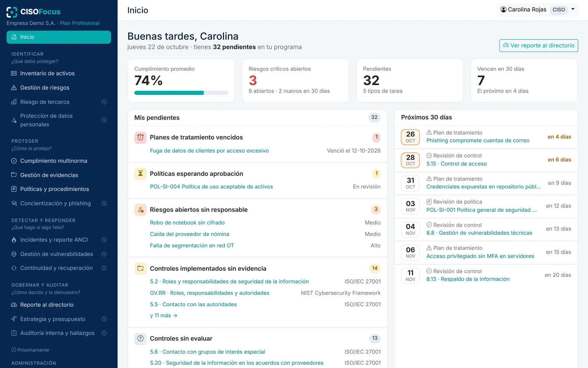Click 'Venció el 12-10-2026' text
588x368 pixels.
point(354,151)
